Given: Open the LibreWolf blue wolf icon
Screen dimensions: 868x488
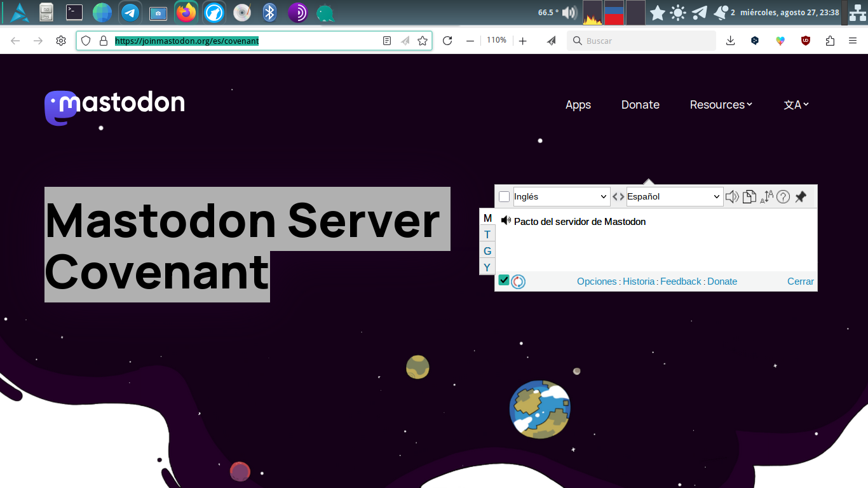Looking at the screenshot, I should (x=214, y=12).
